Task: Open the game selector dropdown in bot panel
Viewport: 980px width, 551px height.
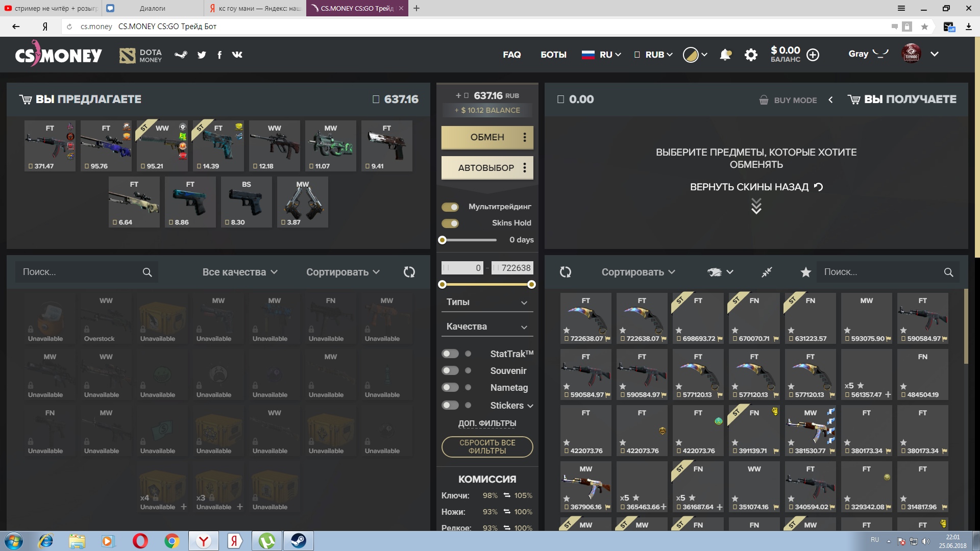Action: coord(720,272)
